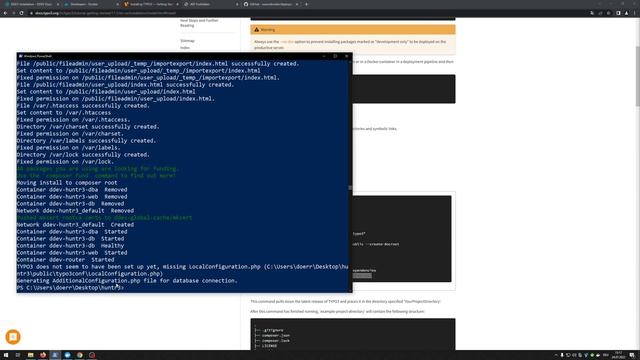The image size is (640, 360).
Task: Open the Sitemap link in docs sidebar
Action: click(x=187, y=41)
